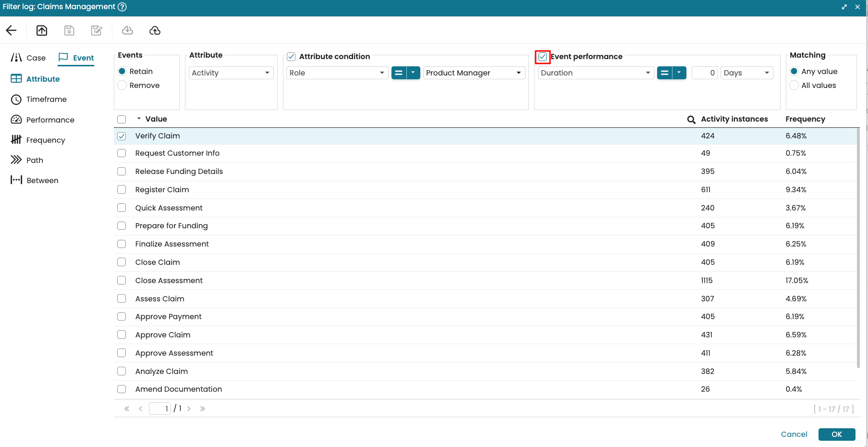The image size is (868, 447).
Task: Click the cloud download icon
Action: (127, 31)
